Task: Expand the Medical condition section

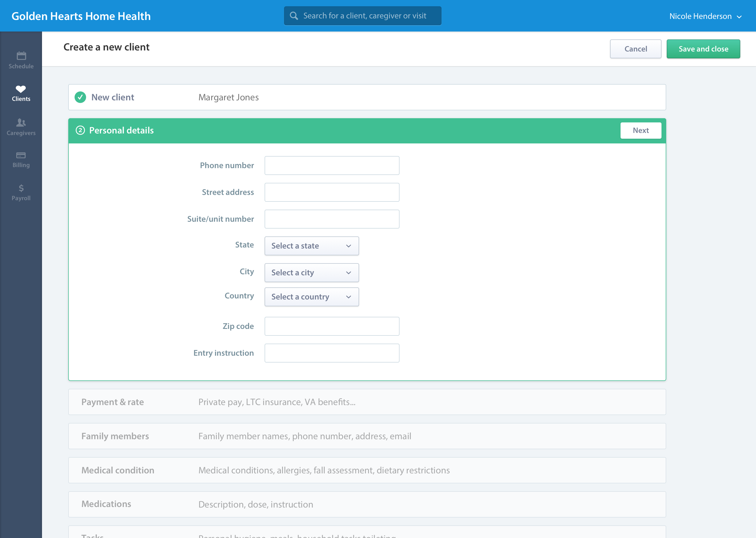Action: tap(367, 470)
